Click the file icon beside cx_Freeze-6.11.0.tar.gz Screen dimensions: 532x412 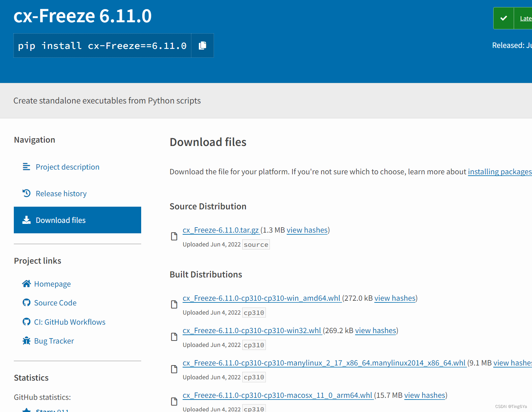[174, 236]
